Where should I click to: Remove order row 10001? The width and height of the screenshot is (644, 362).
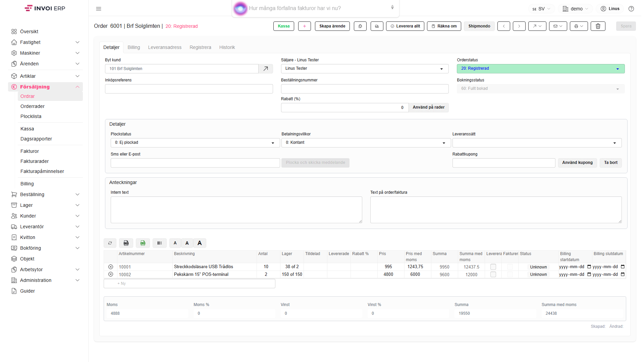[x=111, y=267]
